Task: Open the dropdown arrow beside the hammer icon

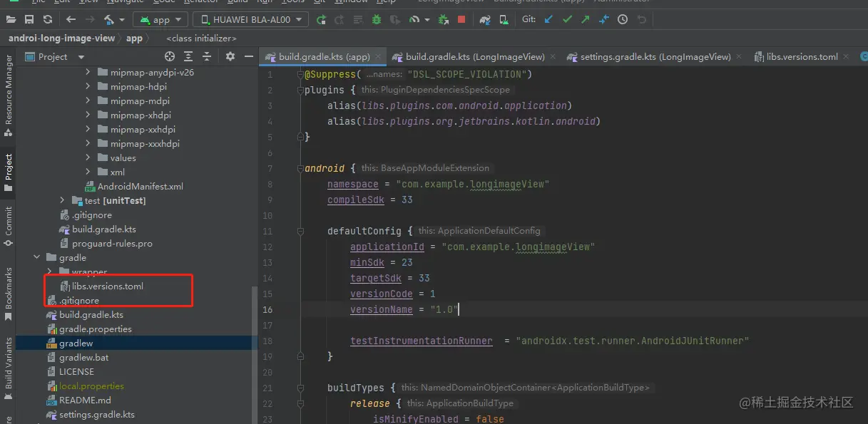Action: point(123,20)
